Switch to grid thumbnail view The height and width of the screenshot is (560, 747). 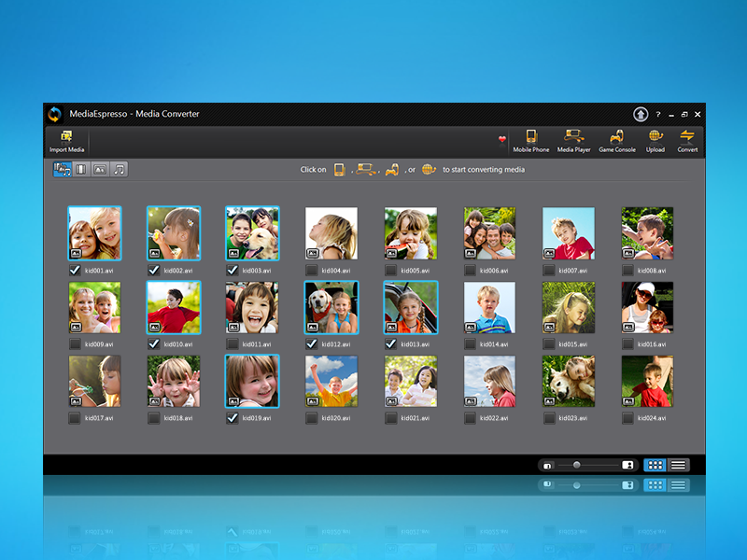(655, 465)
